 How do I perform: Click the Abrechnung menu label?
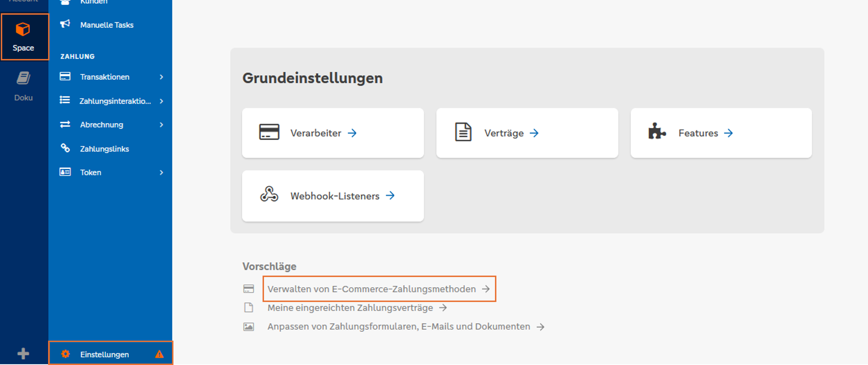[x=102, y=125]
